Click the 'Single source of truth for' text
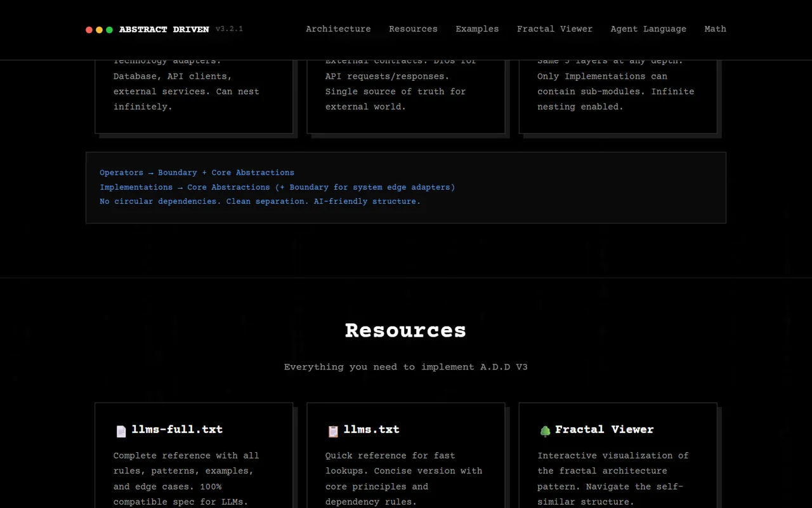The width and height of the screenshot is (812, 508). pyautogui.click(x=396, y=91)
